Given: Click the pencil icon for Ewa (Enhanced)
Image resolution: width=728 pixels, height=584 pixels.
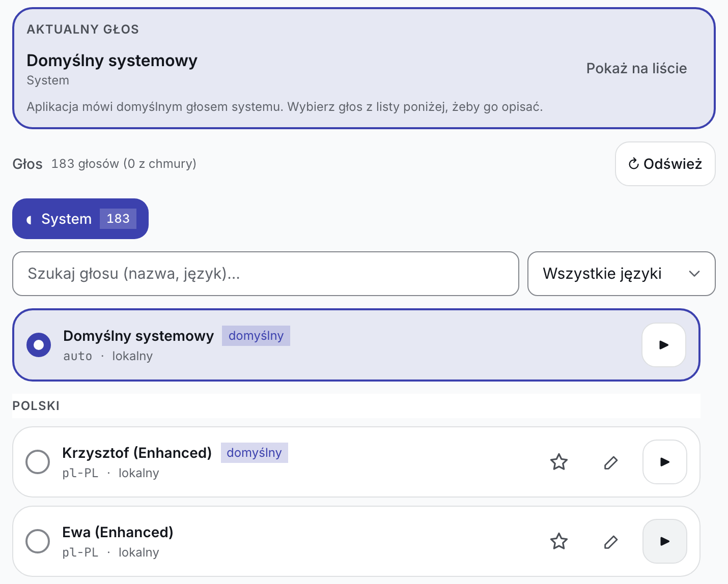Looking at the screenshot, I should tap(611, 542).
